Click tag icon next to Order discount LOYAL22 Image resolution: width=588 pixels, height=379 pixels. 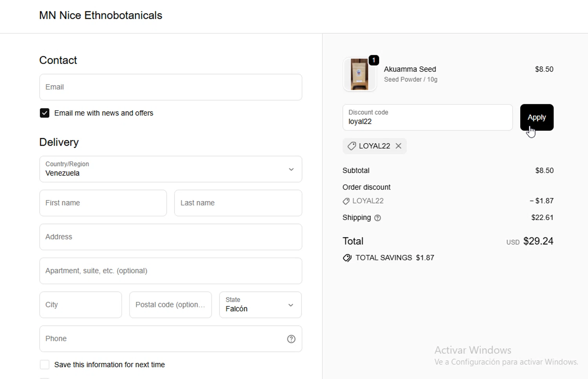[x=346, y=201]
